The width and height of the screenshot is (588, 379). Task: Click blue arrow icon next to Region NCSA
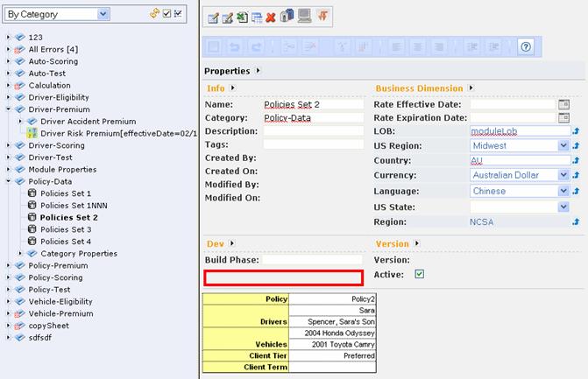(576, 222)
